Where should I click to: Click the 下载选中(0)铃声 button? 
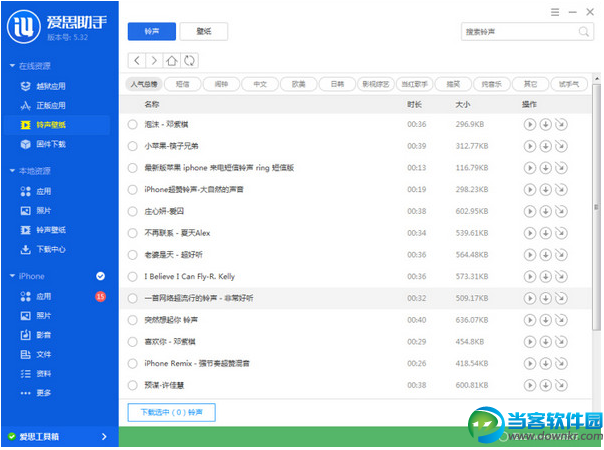(171, 411)
